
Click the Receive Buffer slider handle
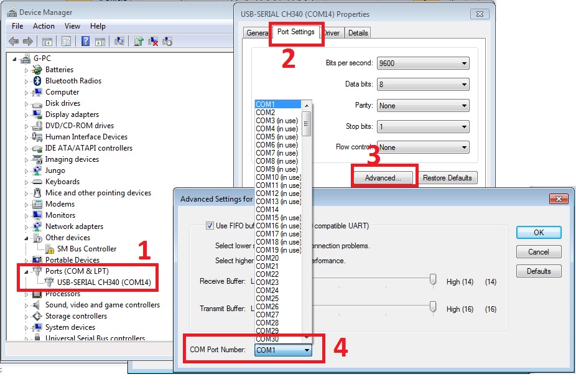(x=433, y=281)
